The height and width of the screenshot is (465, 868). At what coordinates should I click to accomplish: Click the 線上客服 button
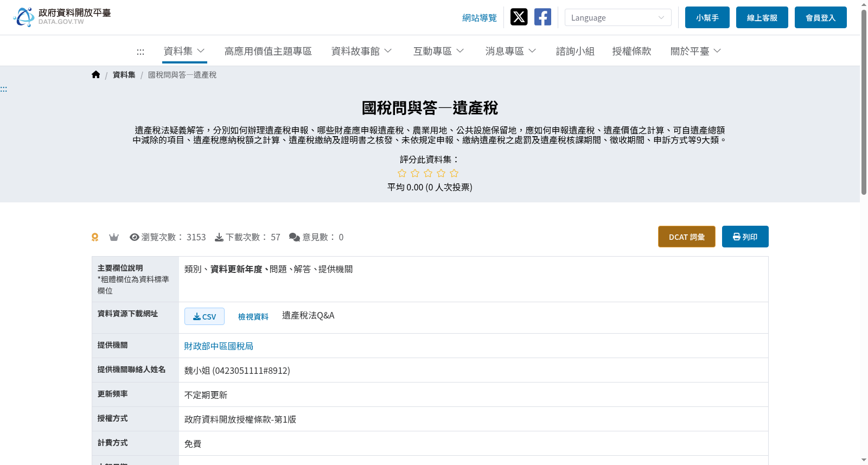tap(762, 17)
